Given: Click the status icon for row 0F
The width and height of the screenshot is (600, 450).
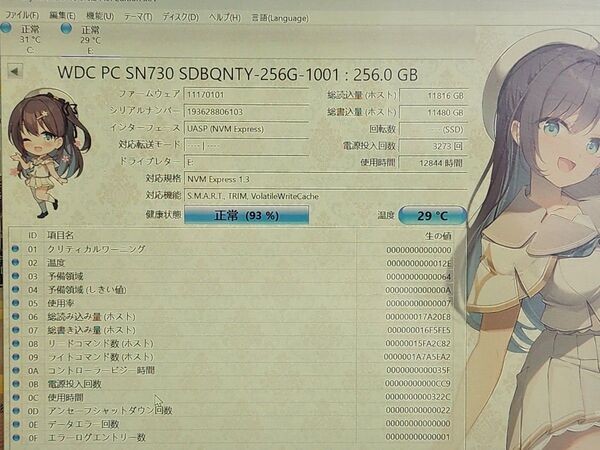Looking at the screenshot, I should coord(15,437).
